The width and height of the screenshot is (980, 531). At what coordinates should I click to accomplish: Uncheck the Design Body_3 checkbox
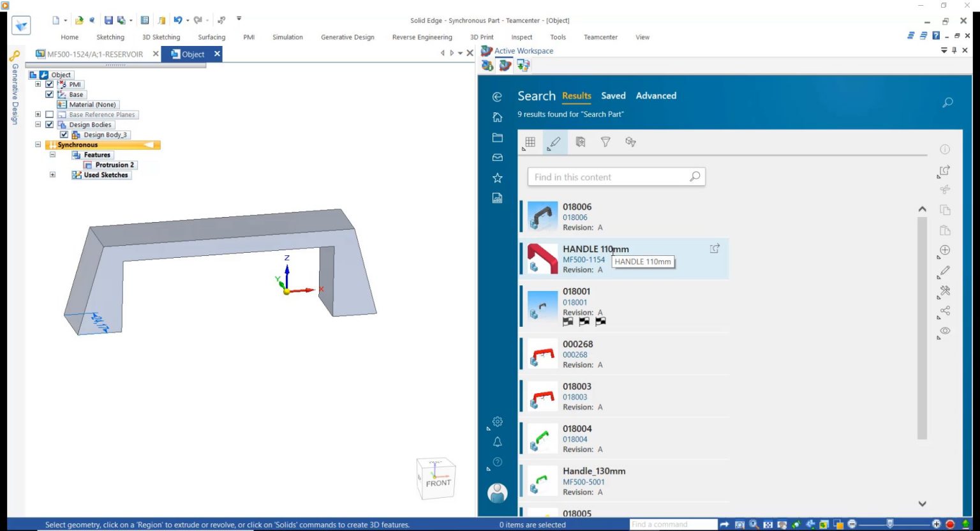(x=64, y=135)
